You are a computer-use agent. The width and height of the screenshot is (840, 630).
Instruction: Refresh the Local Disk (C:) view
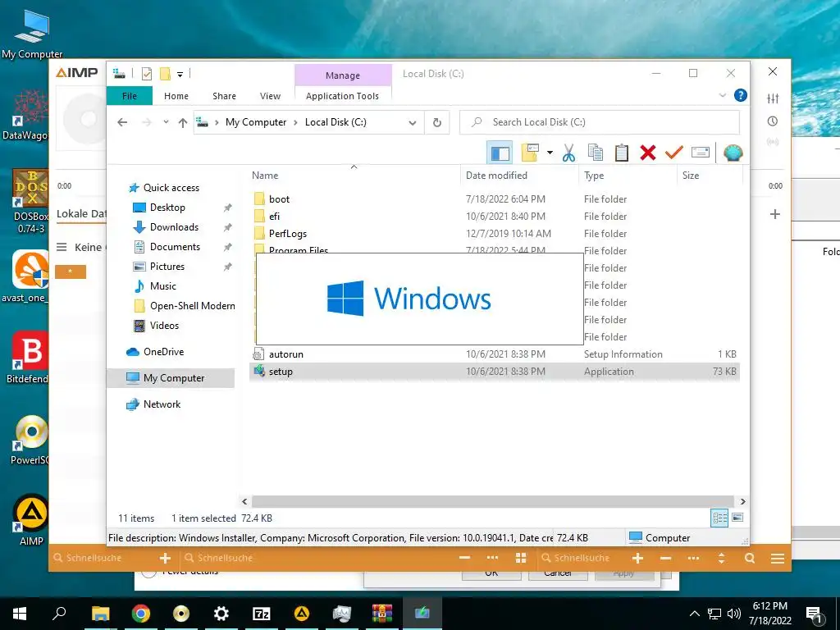(x=437, y=123)
